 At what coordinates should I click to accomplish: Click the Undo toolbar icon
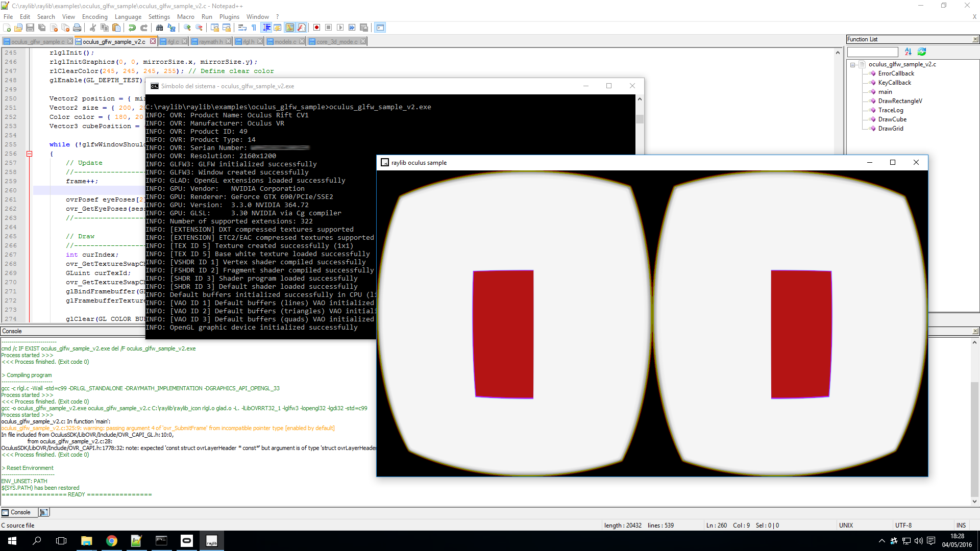[x=132, y=28]
